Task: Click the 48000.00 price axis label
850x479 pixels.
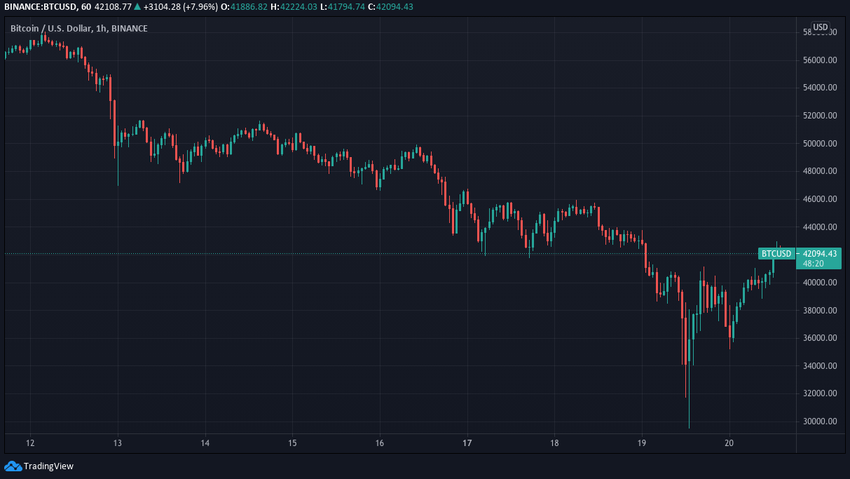Action: tap(820, 171)
